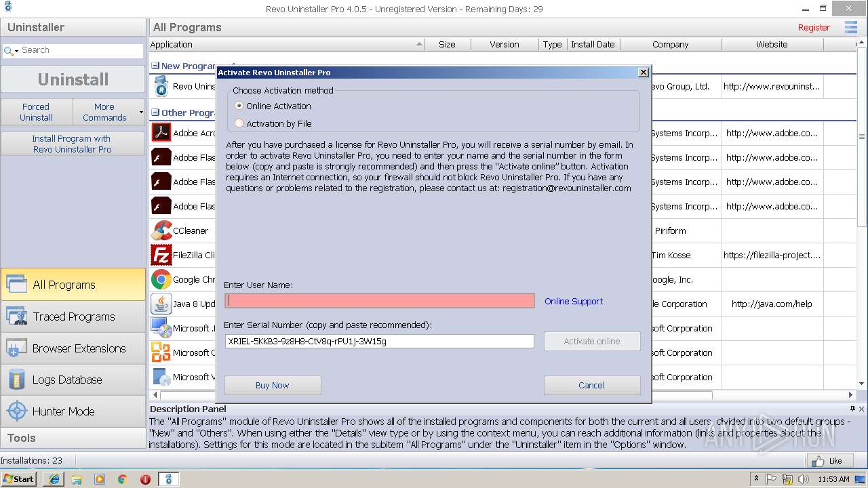This screenshot has height=488, width=868.
Task: Open the Browser Extensions sidebar tab
Action: click(x=73, y=348)
